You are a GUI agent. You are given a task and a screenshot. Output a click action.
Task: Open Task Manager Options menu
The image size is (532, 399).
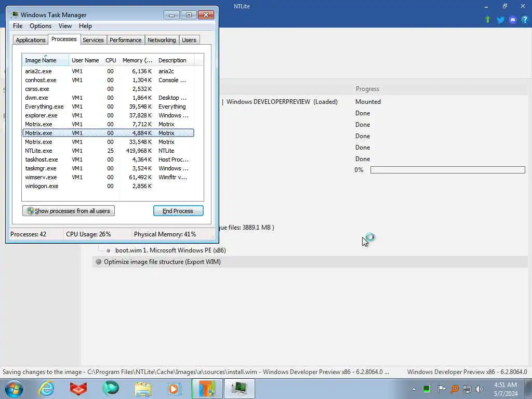(x=41, y=26)
